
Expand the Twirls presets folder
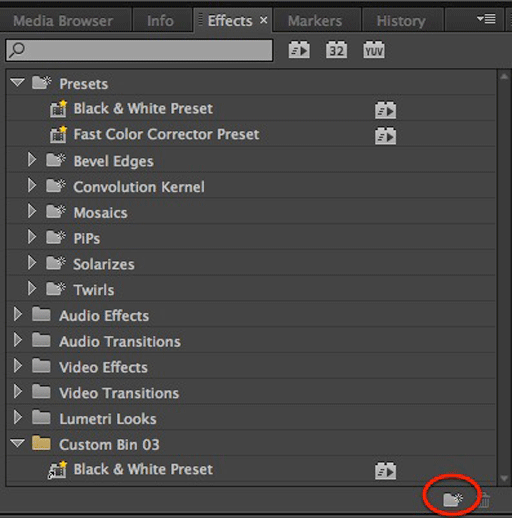32,289
